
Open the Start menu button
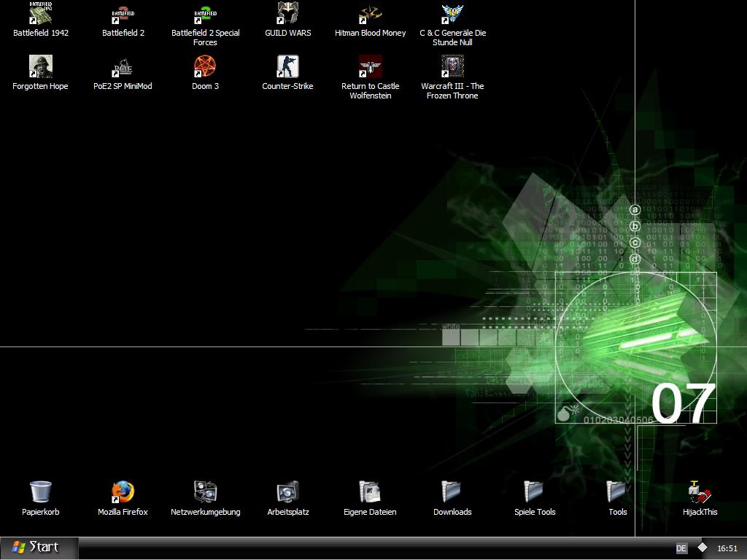(39, 548)
